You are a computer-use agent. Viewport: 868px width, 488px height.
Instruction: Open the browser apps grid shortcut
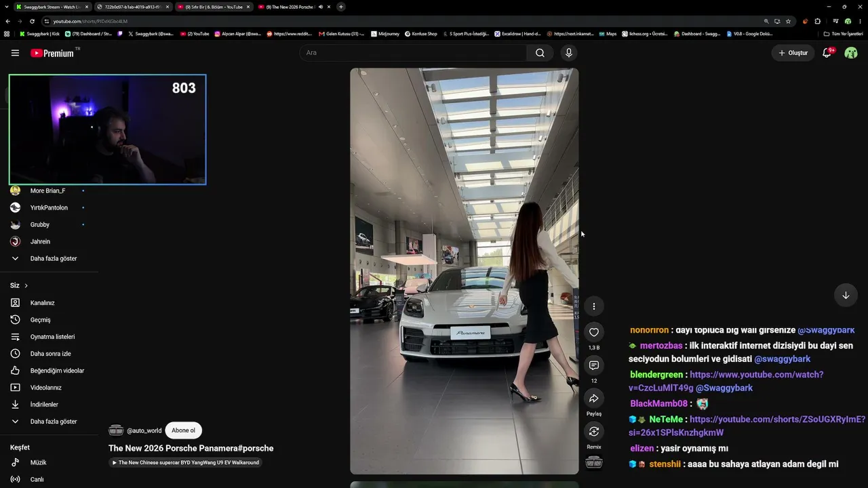[7, 33]
